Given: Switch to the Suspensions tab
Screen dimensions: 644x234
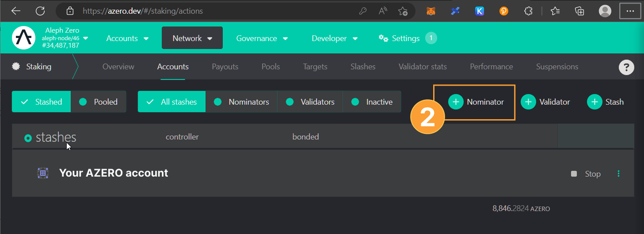Looking at the screenshot, I should pos(557,67).
